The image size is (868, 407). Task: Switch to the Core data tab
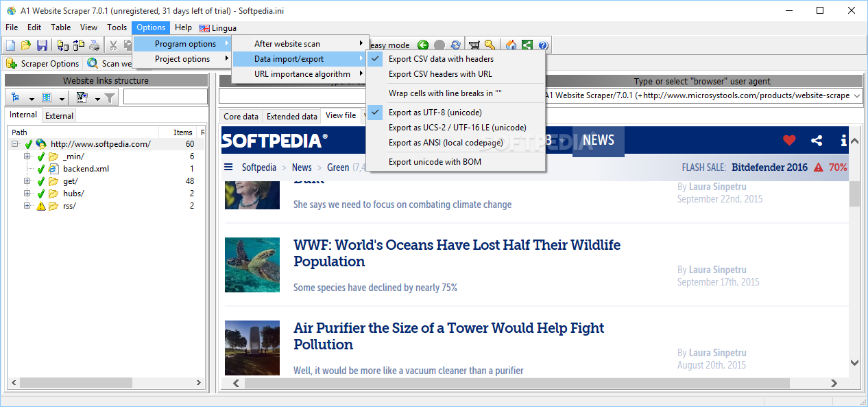[241, 117]
